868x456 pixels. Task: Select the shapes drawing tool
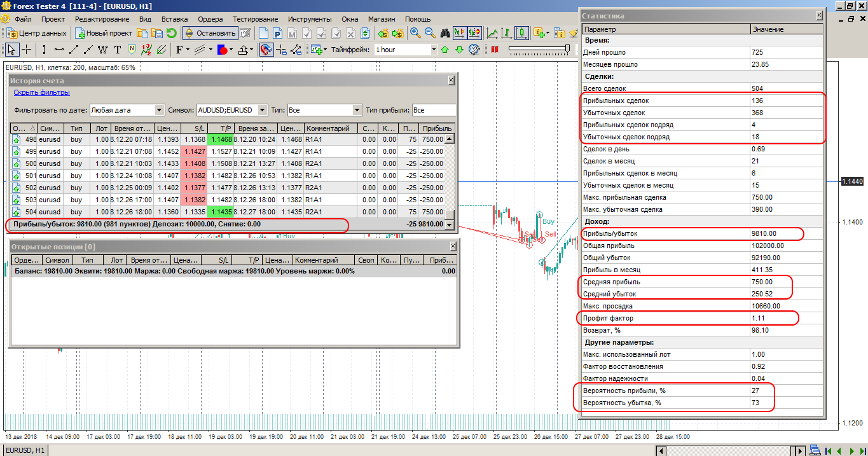tap(223, 48)
